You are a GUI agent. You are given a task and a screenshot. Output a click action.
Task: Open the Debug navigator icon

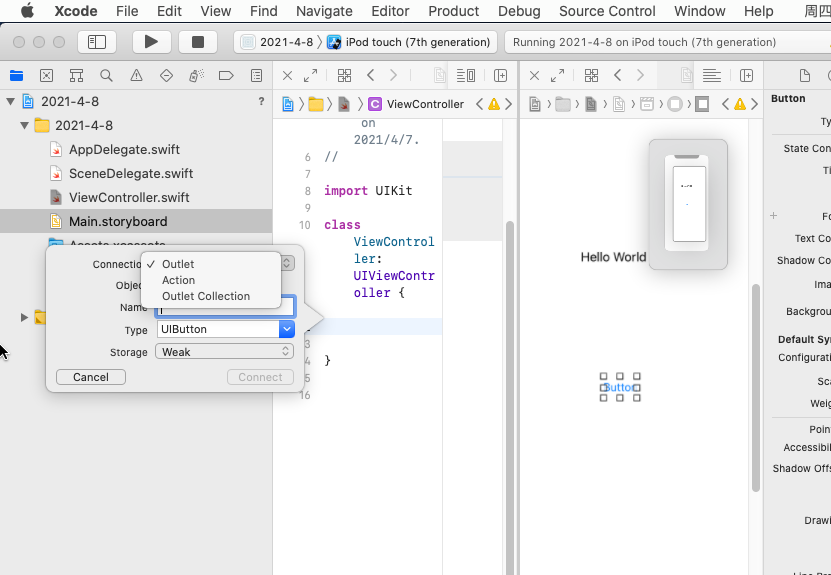197,76
